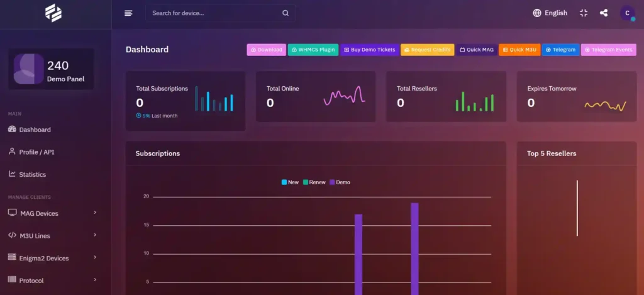Open Profile / API menu item

click(36, 152)
